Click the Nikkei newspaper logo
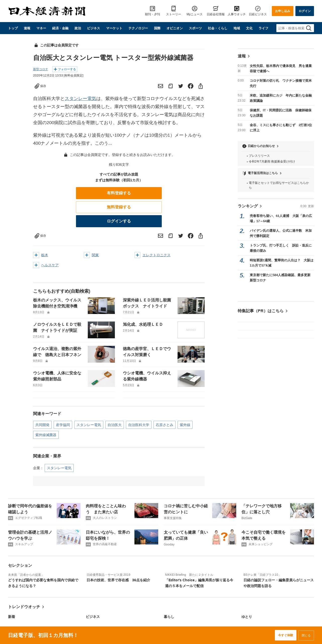This screenshot has width=322, height=644. [47, 11]
